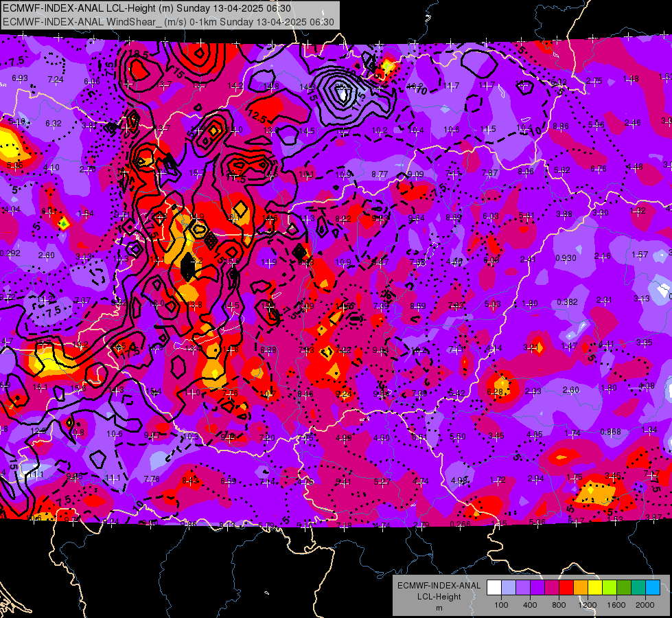Click the 1.72 wind shear value

pos(498,480)
